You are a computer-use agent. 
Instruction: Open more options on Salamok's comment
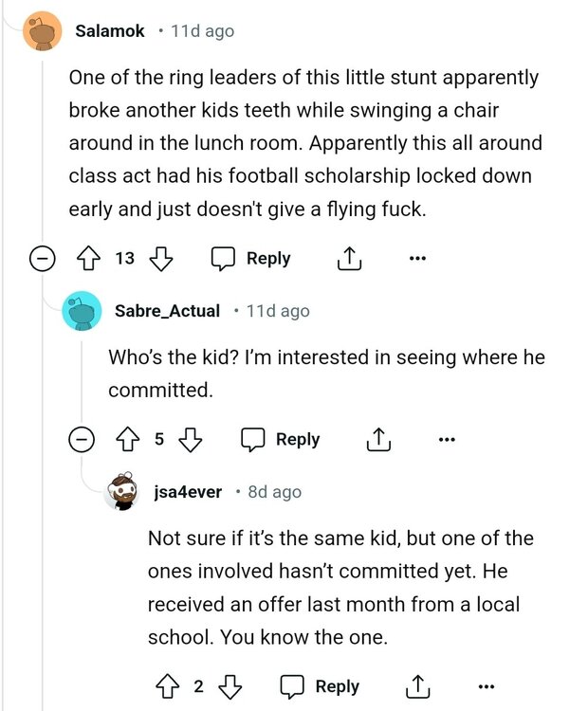pyautogui.click(x=417, y=259)
